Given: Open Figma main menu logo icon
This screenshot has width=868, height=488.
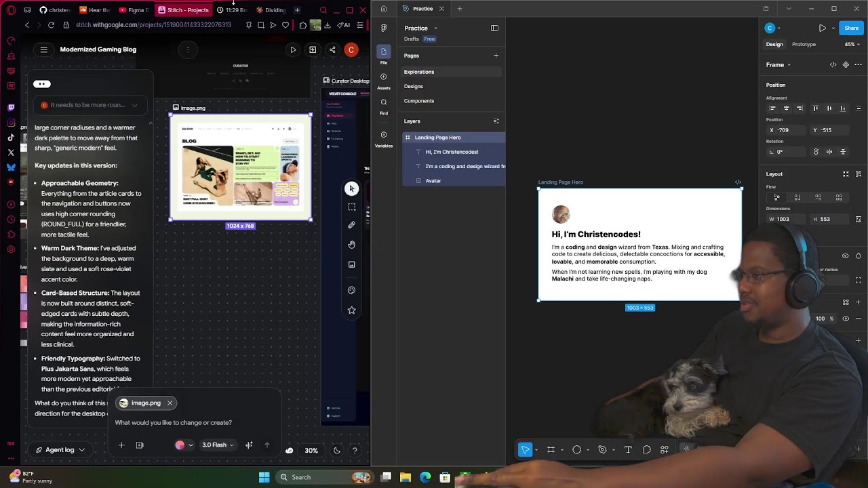Looking at the screenshot, I should tap(384, 28).
